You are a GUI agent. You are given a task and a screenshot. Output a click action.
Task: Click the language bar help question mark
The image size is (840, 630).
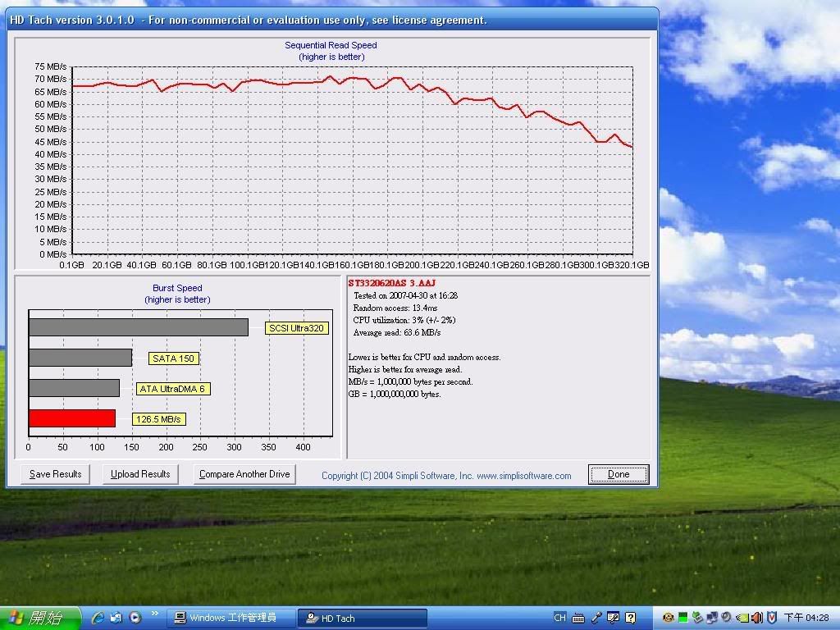pyautogui.click(x=630, y=618)
